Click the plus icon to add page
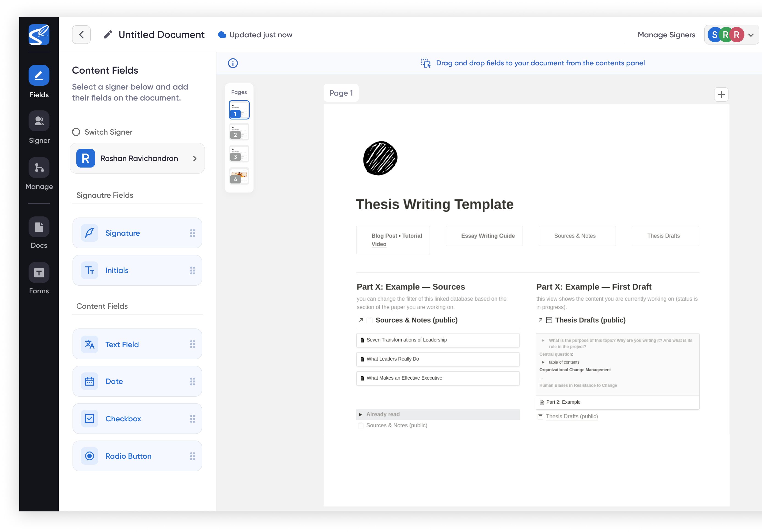Viewport: 762px width, 532px height. tap(721, 94)
